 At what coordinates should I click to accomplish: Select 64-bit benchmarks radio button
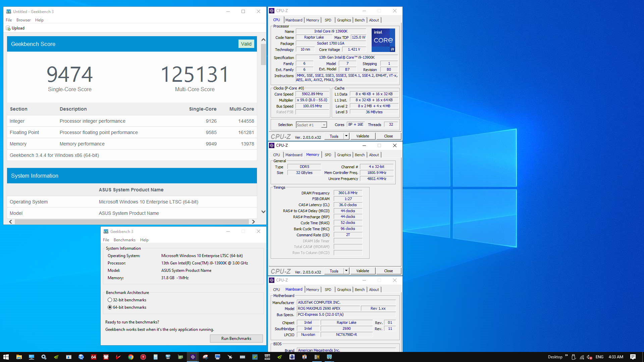[110, 307]
